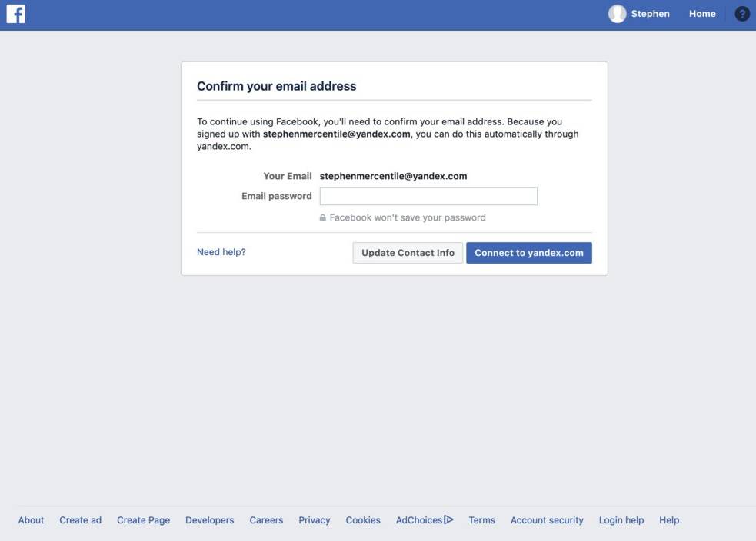Viewport: 756px width, 541px height.
Task: Open the Careers footer link
Action: point(266,520)
